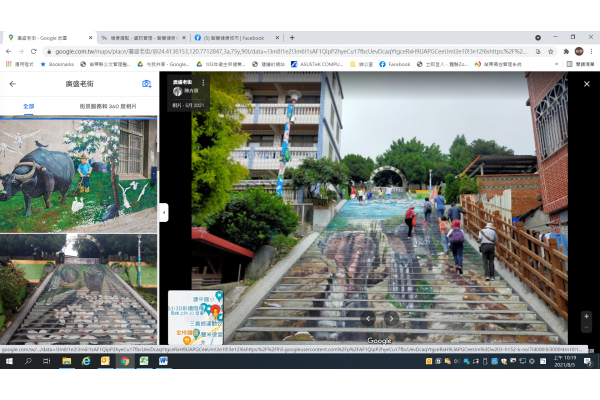This screenshot has width=600, height=400.
Task: Close the Google Maps browser tab
Action: tap(90, 38)
